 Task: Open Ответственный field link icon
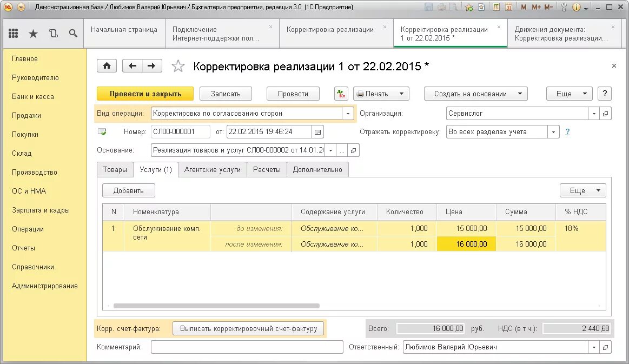point(605,347)
